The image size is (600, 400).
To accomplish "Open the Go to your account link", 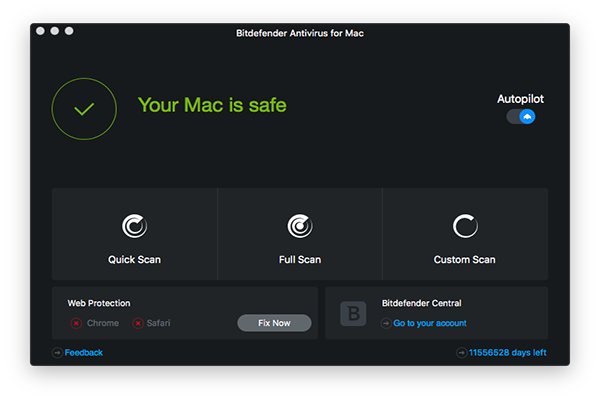I will coord(430,323).
